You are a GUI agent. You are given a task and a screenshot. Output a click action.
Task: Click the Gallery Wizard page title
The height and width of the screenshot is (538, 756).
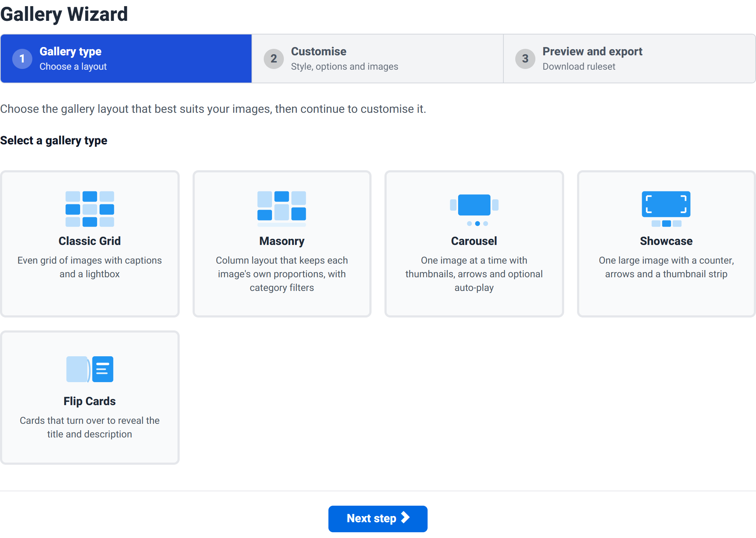tap(64, 14)
